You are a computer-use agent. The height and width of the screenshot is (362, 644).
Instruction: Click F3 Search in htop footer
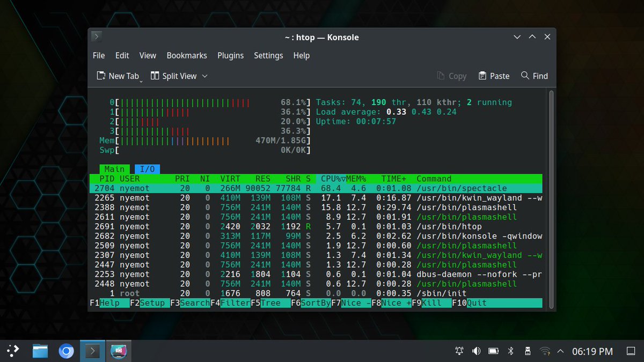click(x=190, y=303)
